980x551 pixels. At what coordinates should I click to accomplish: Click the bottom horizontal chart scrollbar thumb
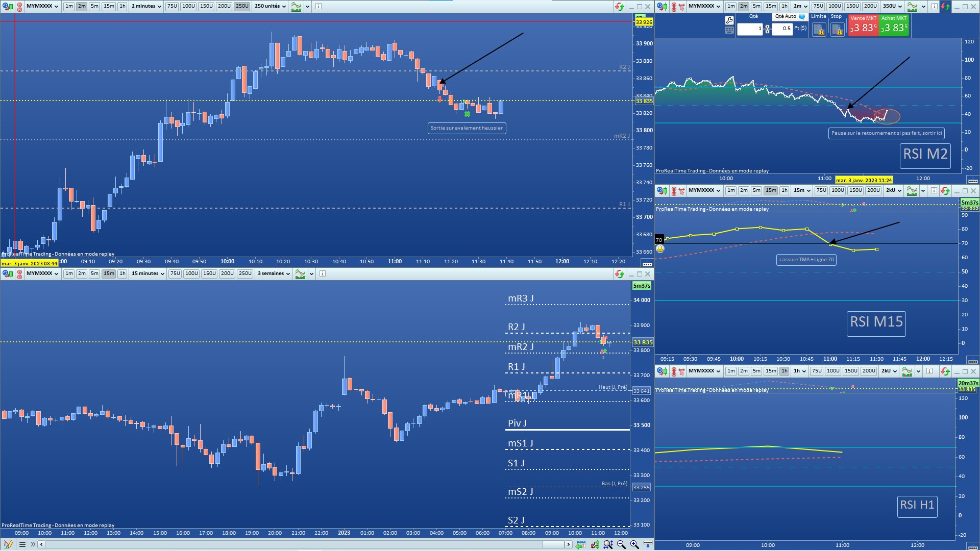[553, 544]
